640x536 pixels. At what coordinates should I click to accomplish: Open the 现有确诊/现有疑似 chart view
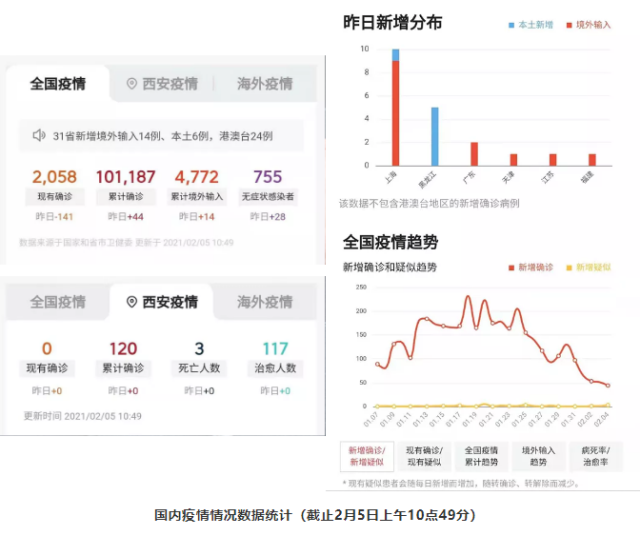[428, 456]
